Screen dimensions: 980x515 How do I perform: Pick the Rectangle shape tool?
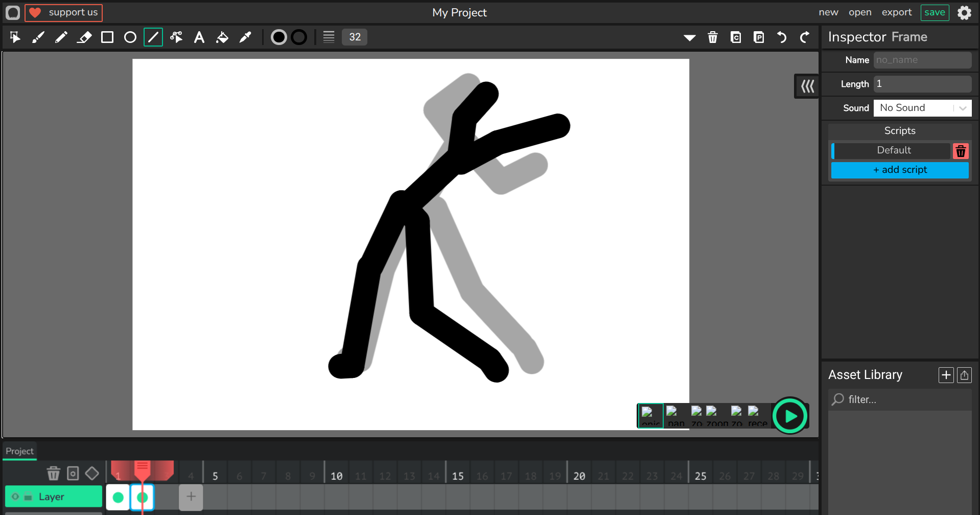(x=107, y=37)
